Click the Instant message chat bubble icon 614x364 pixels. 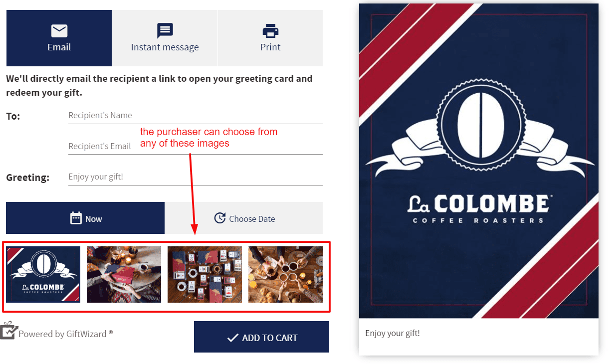click(165, 31)
